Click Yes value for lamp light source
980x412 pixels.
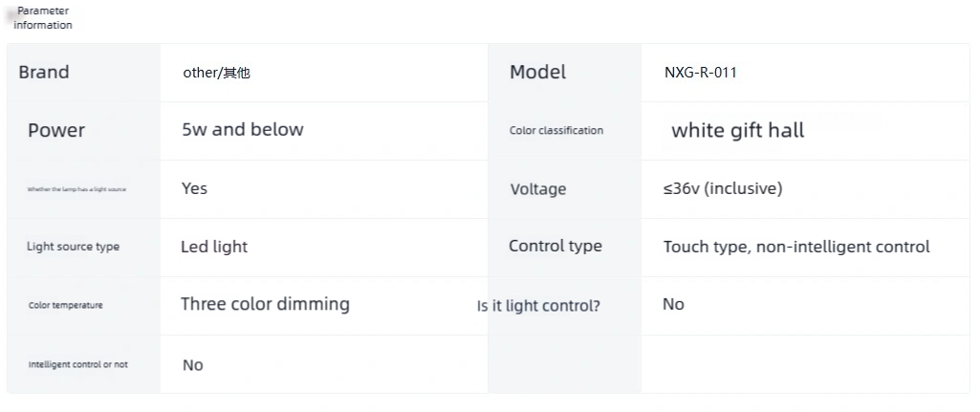(194, 188)
